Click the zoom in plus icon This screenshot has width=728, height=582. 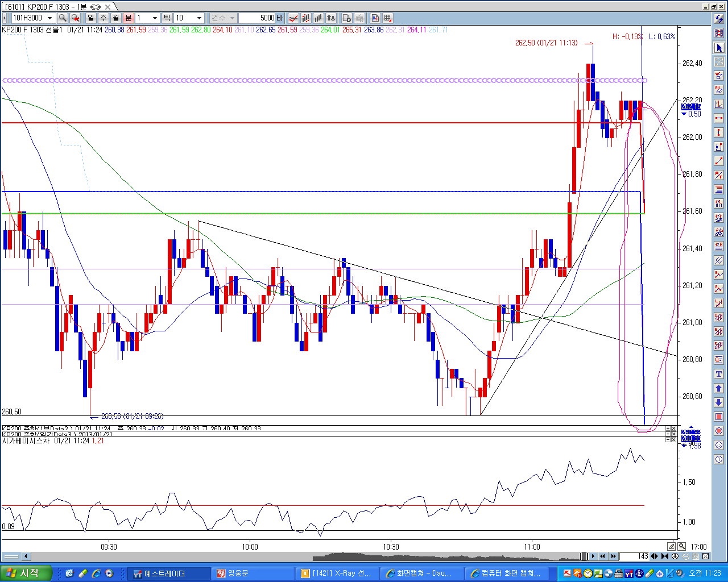tap(675, 556)
